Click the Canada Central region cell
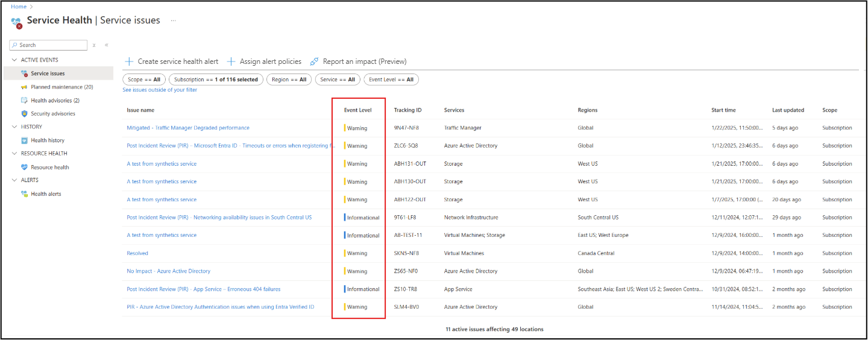The width and height of the screenshot is (868, 340). [x=596, y=253]
